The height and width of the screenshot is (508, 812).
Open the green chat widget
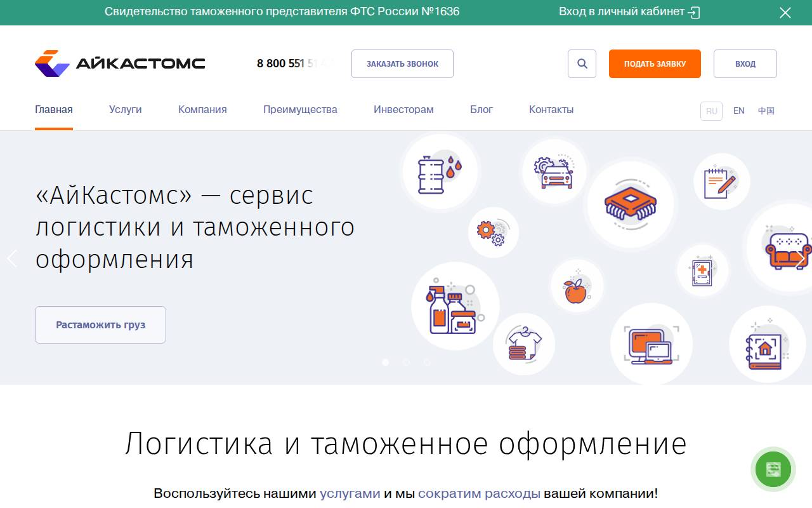(773, 470)
